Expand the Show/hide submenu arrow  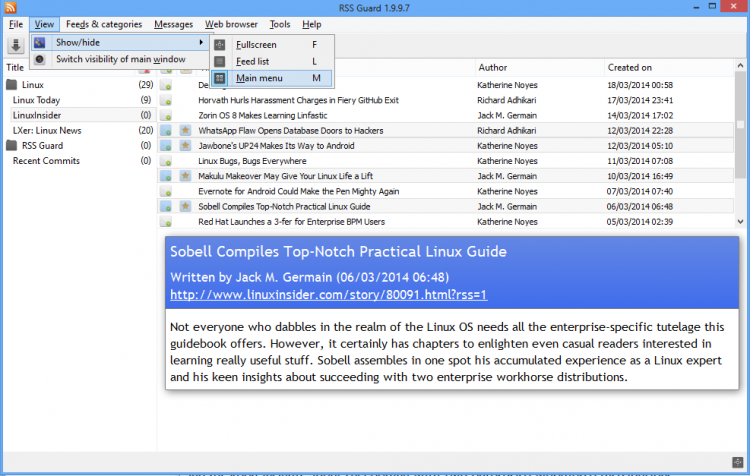click(201, 43)
